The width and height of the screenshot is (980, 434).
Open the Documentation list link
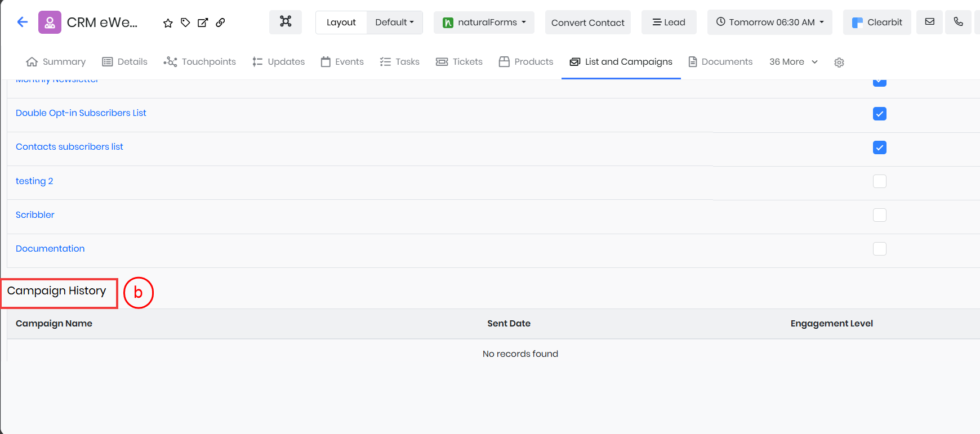50,249
